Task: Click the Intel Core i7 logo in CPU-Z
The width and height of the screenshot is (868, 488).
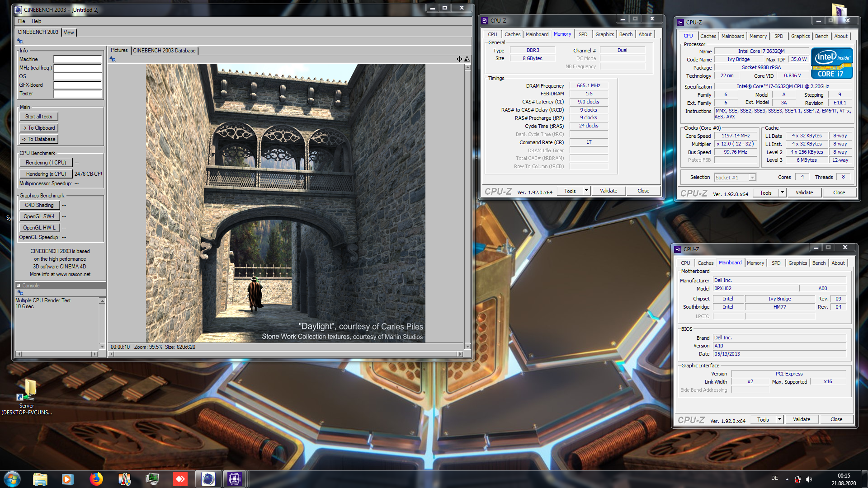Action: point(832,63)
